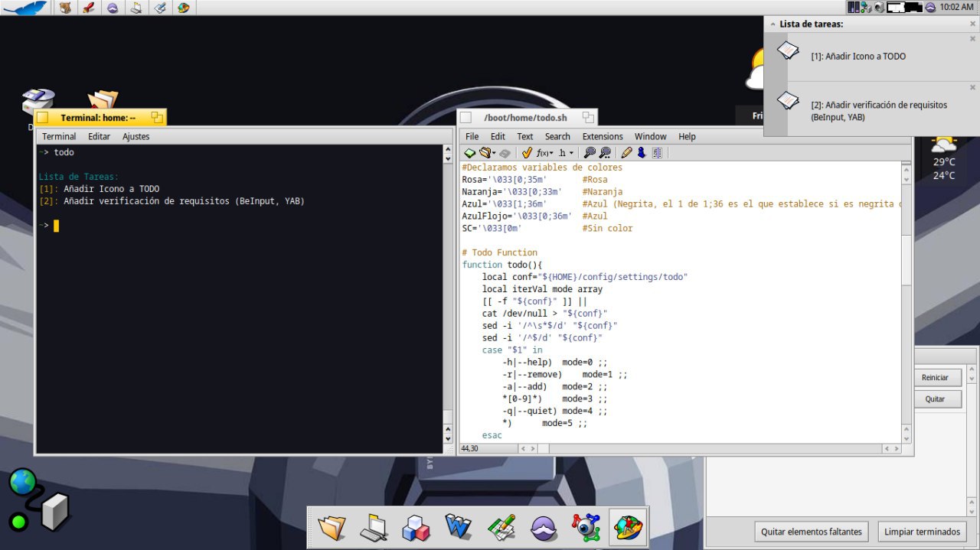
Task: Dismiss the 'Añadir verificación de requisitos' notification
Action: pos(973,87)
